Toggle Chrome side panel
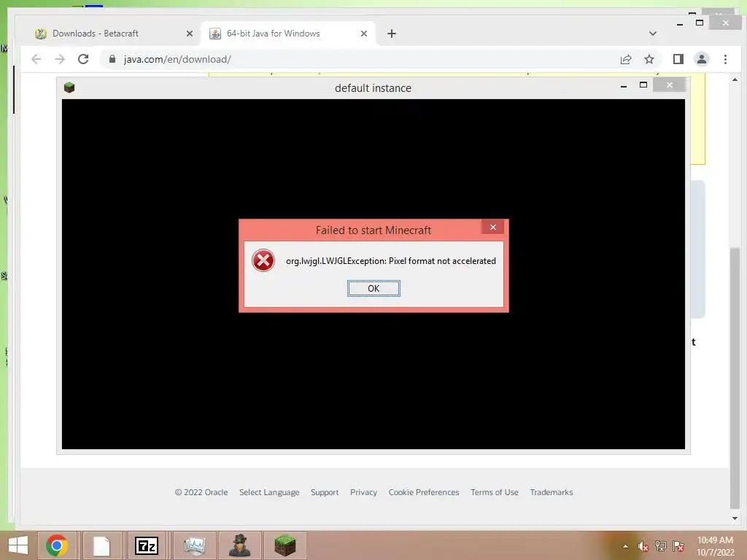Screen dimensions: 747x560 pyautogui.click(x=678, y=59)
